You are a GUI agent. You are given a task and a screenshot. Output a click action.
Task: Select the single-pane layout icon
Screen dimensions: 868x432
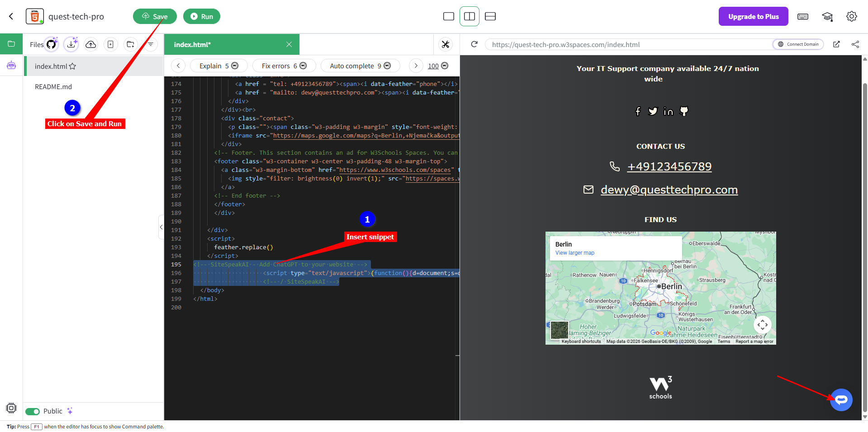449,16
